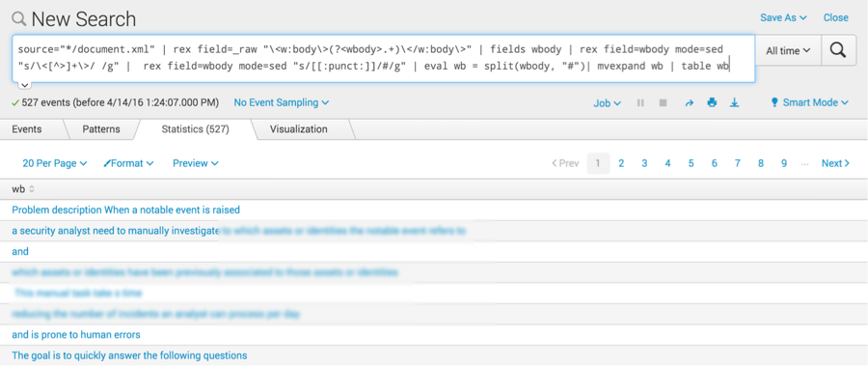Image resolution: width=868 pixels, height=366 pixels.
Task: Open the Job menu
Action: point(608,103)
